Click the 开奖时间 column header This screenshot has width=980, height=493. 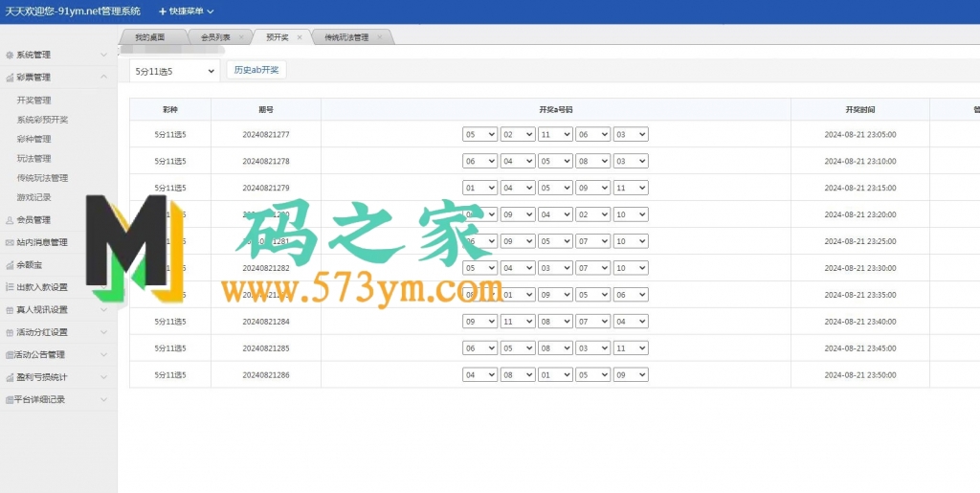860,109
